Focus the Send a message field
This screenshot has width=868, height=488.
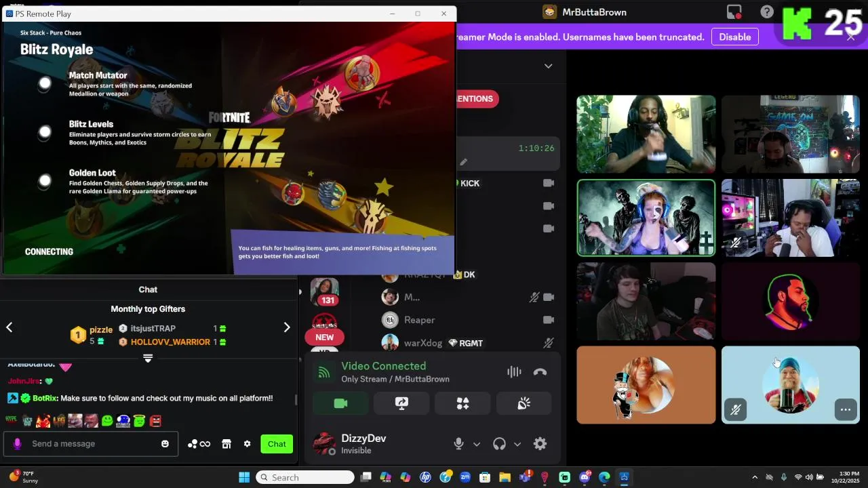click(92, 443)
